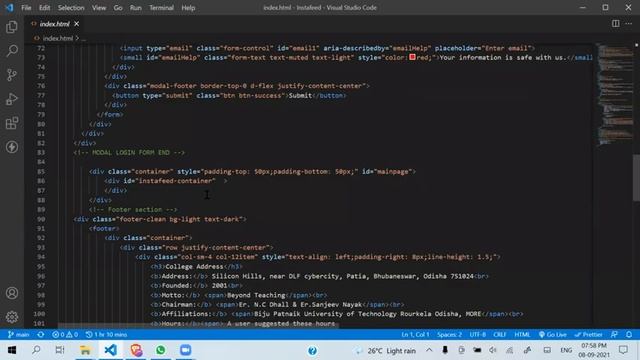
Task: Open Task View on taskbar
Action: [60, 350]
